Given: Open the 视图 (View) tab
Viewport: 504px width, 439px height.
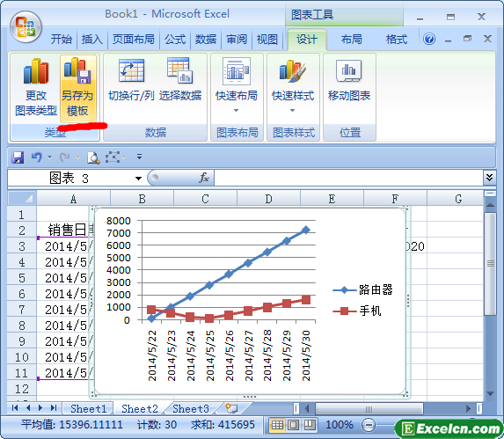Looking at the screenshot, I should point(267,40).
